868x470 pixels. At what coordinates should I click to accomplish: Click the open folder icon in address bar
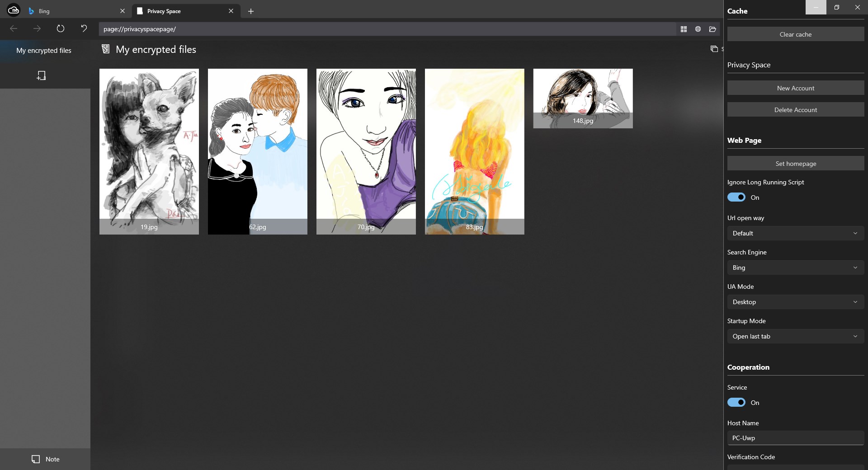point(712,29)
